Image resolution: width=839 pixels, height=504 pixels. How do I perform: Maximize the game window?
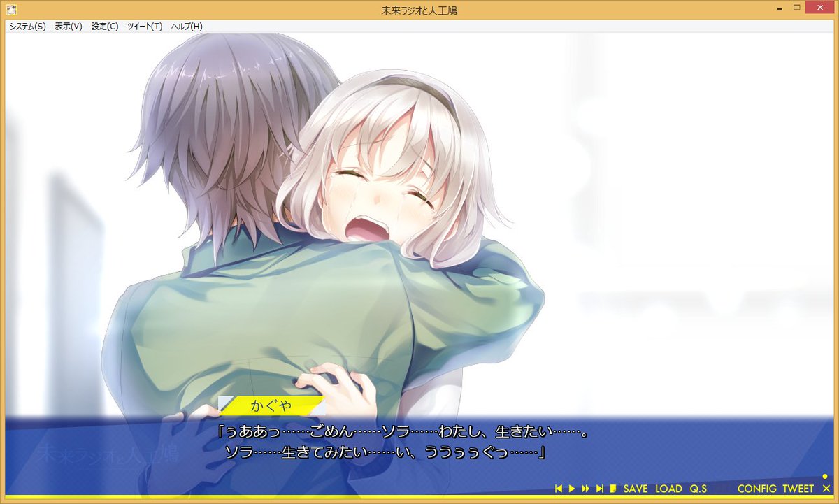[x=796, y=8]
